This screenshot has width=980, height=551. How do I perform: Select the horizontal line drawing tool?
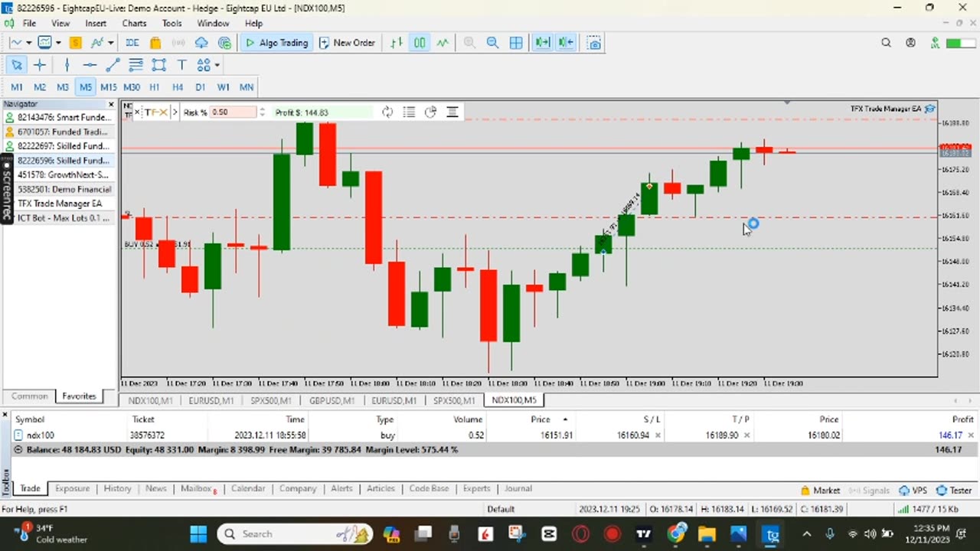tap(90, 65)
